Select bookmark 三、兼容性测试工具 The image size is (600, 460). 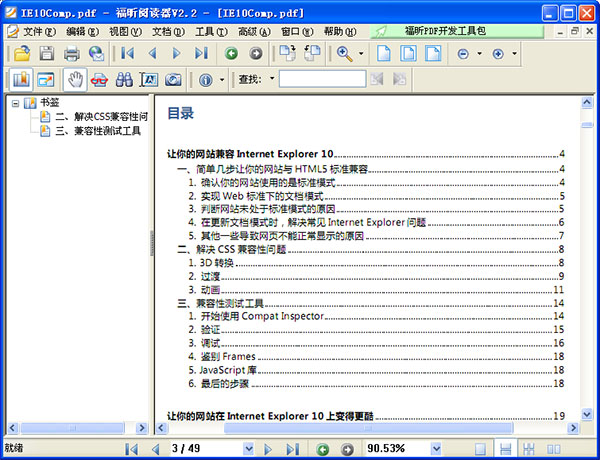pos(98,131)
